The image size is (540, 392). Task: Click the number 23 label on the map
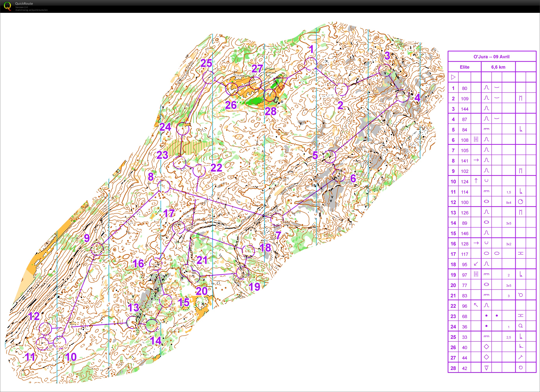tap(162, 155)
